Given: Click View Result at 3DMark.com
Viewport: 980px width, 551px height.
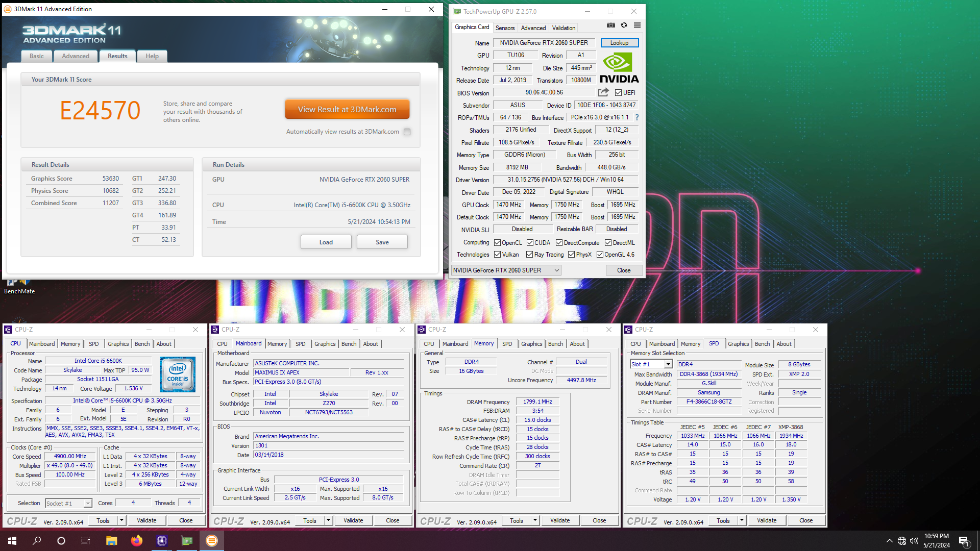Looking at the screenshot, I should 347,109.
